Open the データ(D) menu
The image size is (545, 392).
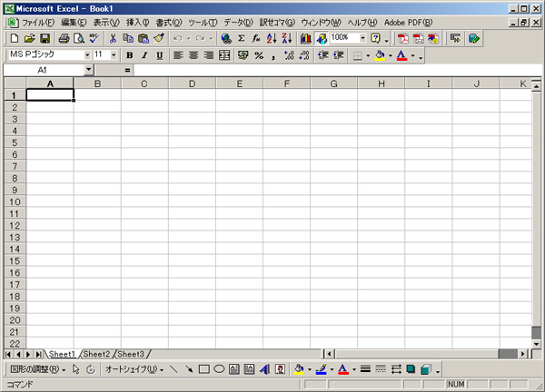238,23
